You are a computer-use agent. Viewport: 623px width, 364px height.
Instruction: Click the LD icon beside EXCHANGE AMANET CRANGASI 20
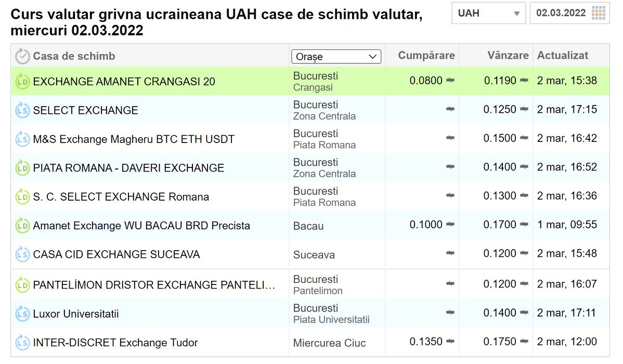[x=22, y=82]
